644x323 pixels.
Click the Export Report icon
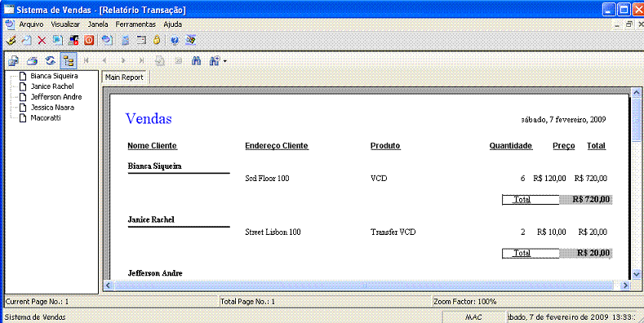(x=14, y=61)
